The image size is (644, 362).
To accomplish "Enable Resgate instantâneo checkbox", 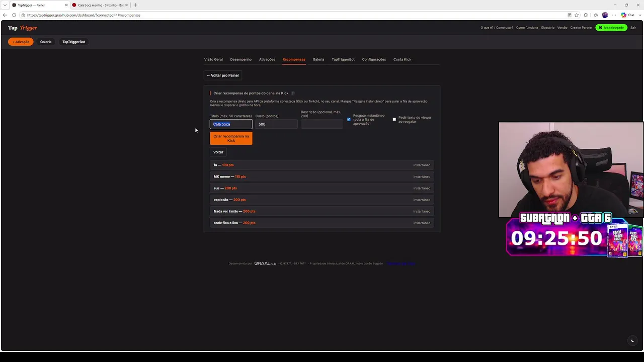I will pyautogui.click(x=349, y=119).
